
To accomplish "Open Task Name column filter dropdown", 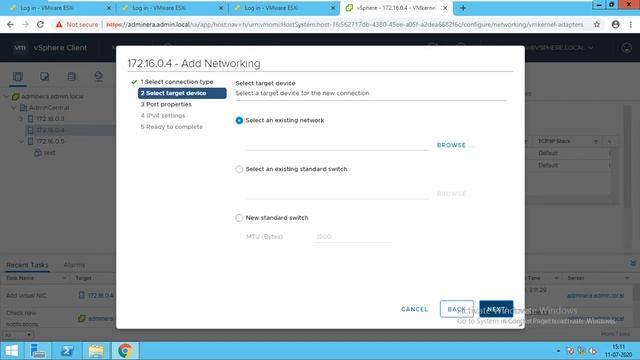I will tap(64, 278).
